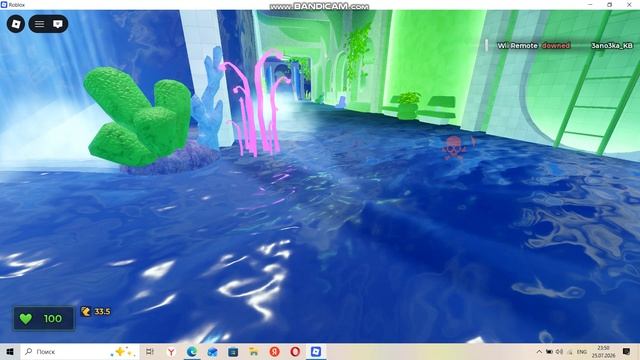The height and width of the screenshot is (360, 640).
Task: Open File Explorer from the taskbar
Action: coord(254,351)
